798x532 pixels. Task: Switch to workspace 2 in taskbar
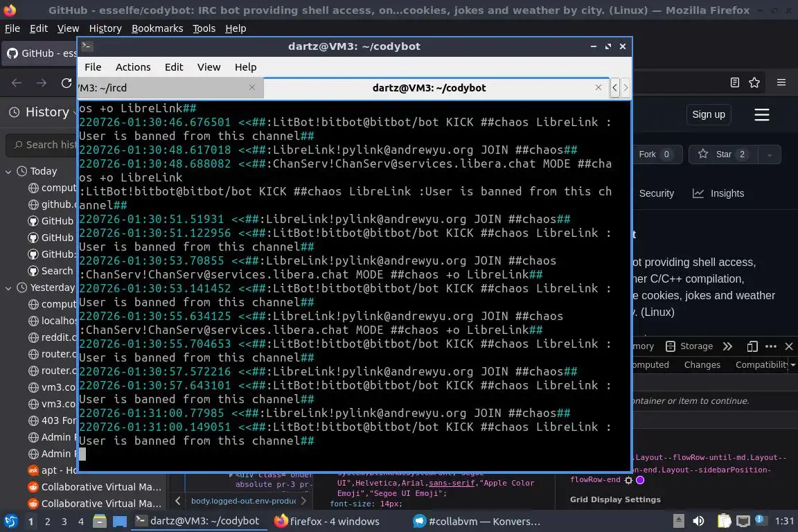47,522
